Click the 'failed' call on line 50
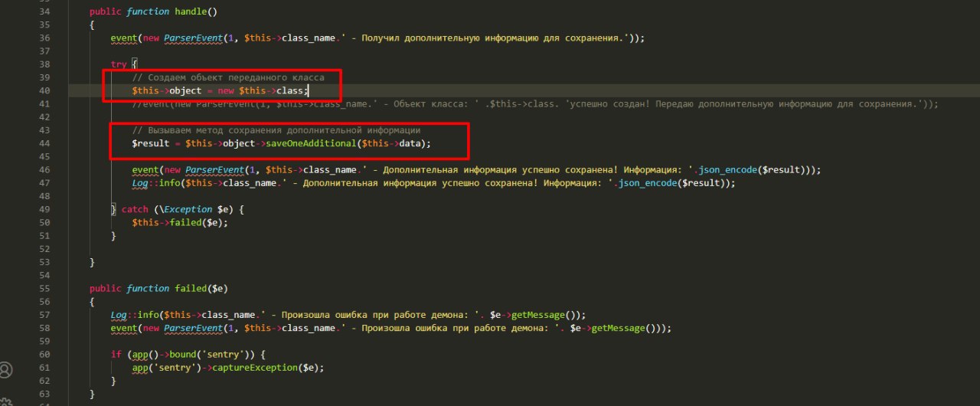Screen dimensions: 980x406 click(x=185, y=222)
